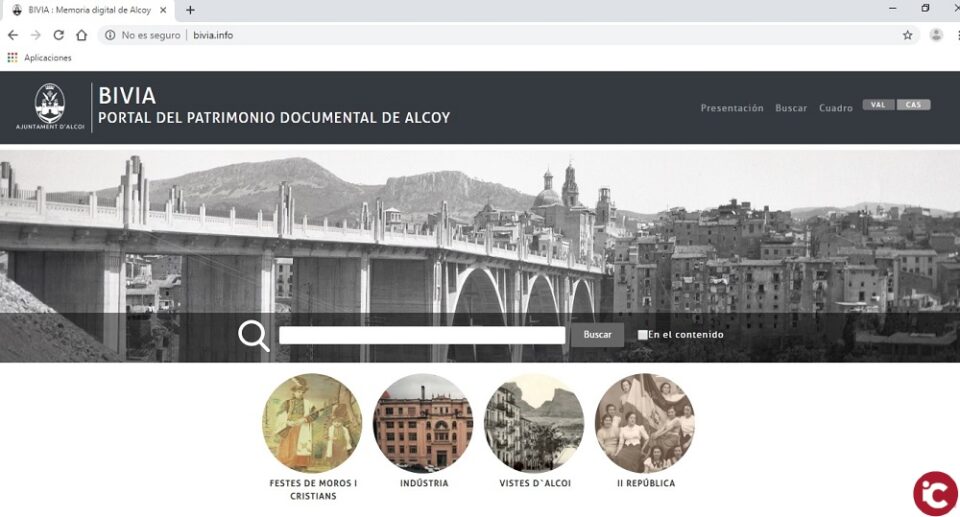The width and height of the screenshot is (960, 517).
Task: Enable the 'En el contenido' checkbox
Action: coord(642,335)
